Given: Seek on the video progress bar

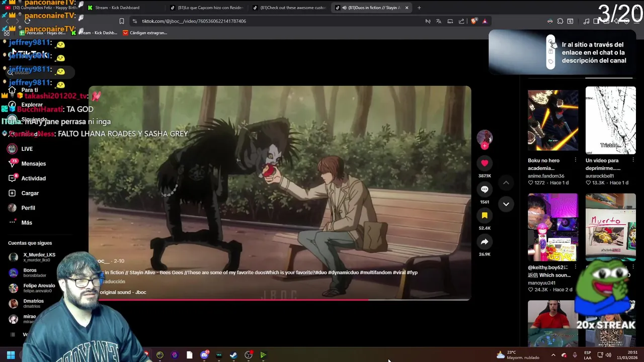Looking at the screenshot, I should tap(280, 300).
